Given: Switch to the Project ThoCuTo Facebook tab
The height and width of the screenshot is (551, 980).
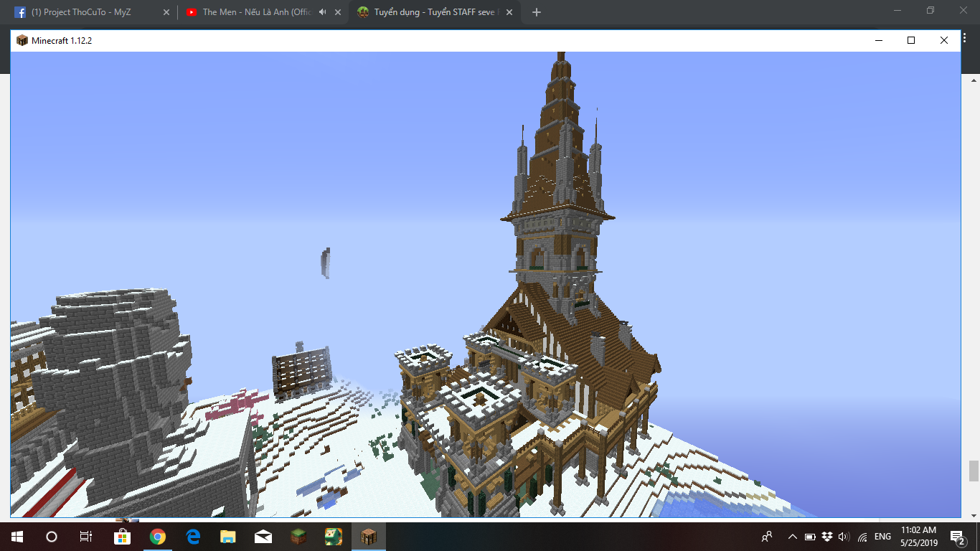Looking at the screenshot, I should 89,12.
